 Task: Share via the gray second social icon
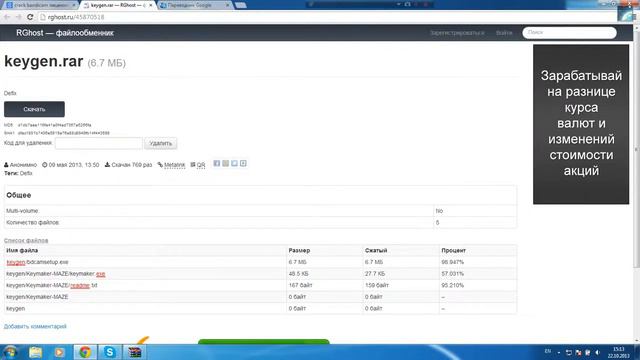[225, 163]
